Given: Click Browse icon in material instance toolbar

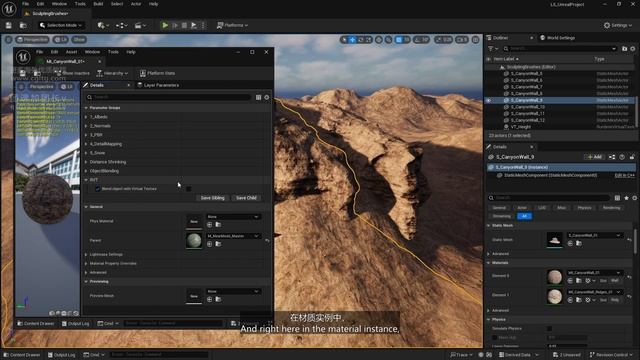Looking at the screenshot, I should click(37, 73).
